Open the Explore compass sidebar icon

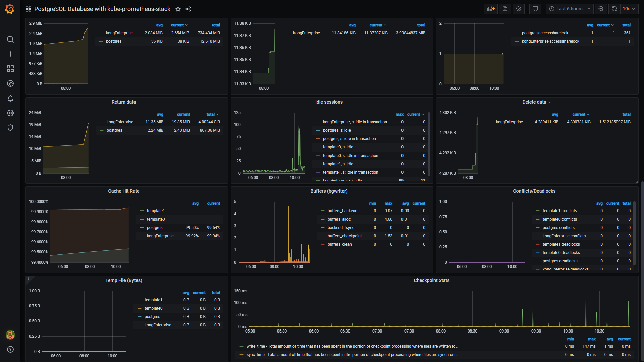click(10, 83)
